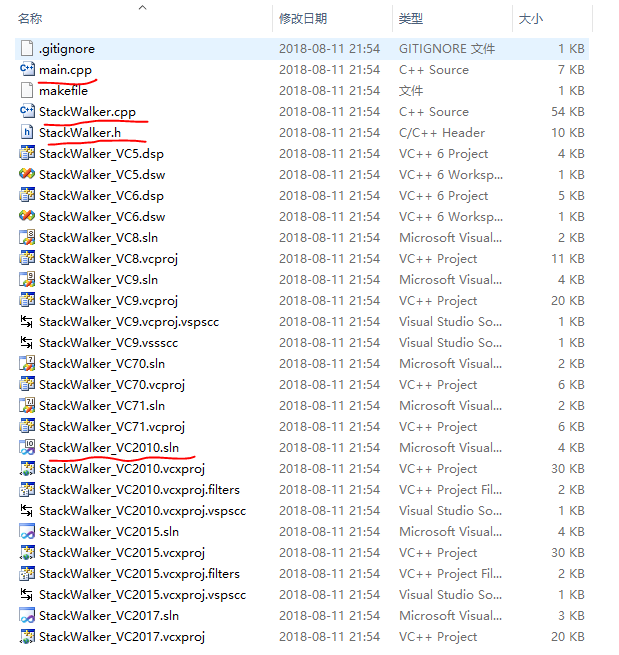Screen dimensions: 619x655
Task: Select StackWalker_VC2010.sln solution icon
Action: (27, 447)
